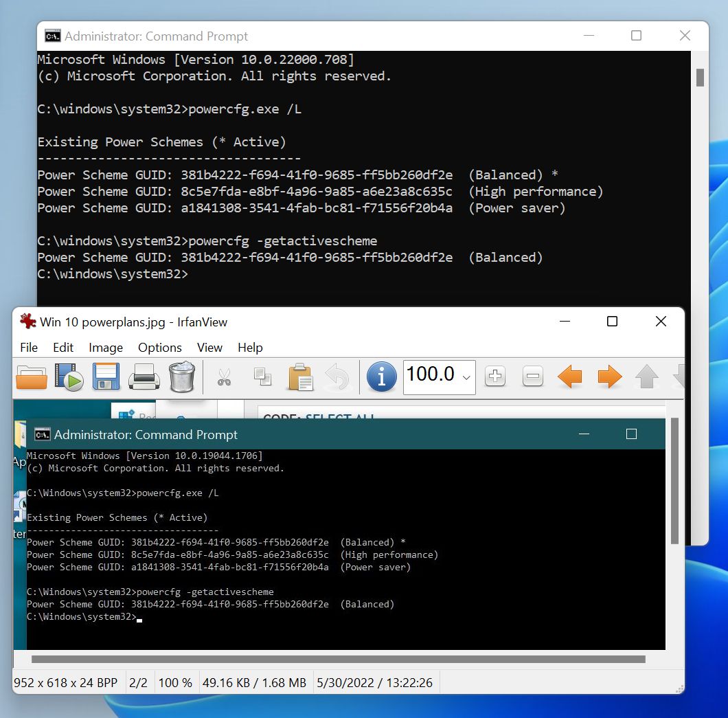This screenshot has width=728, height=718.
Task: Click the Open folder icon in IrfanView toolbar
Action: pyautogui.click(x=31, y=377)
